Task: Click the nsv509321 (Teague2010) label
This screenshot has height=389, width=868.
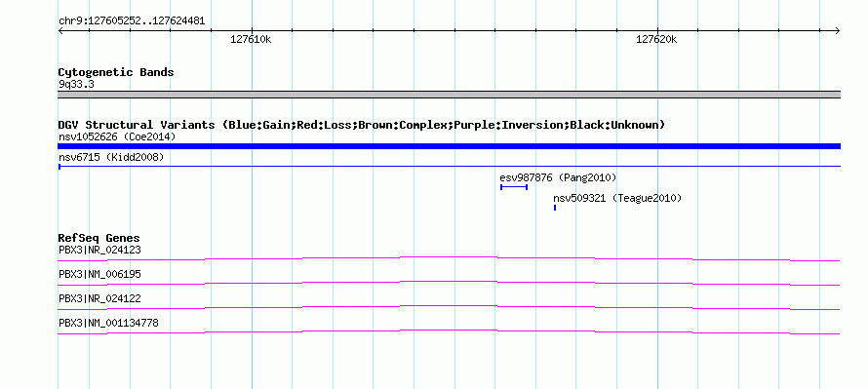Action: click(x=617, y=198)
